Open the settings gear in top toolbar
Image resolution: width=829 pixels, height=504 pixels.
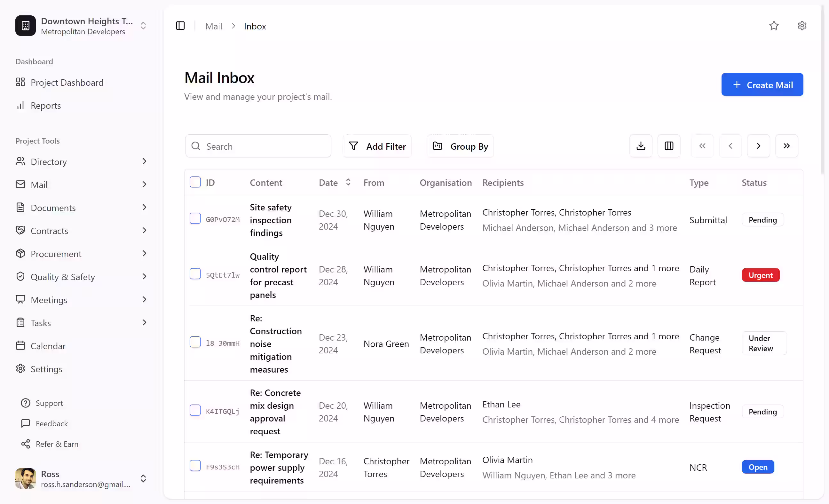(x=802, y=26)
